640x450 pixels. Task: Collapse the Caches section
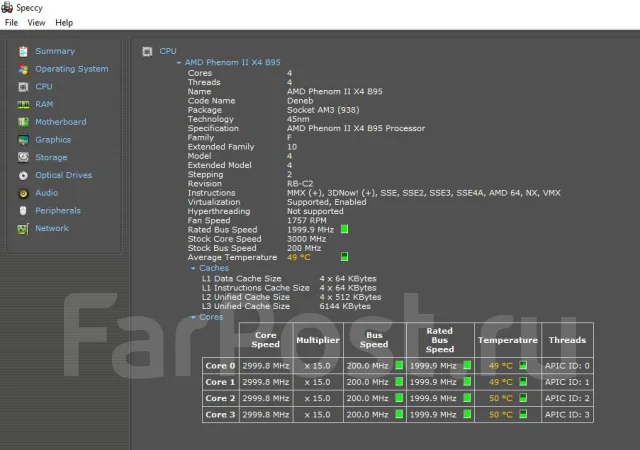[x=193, y=268]
